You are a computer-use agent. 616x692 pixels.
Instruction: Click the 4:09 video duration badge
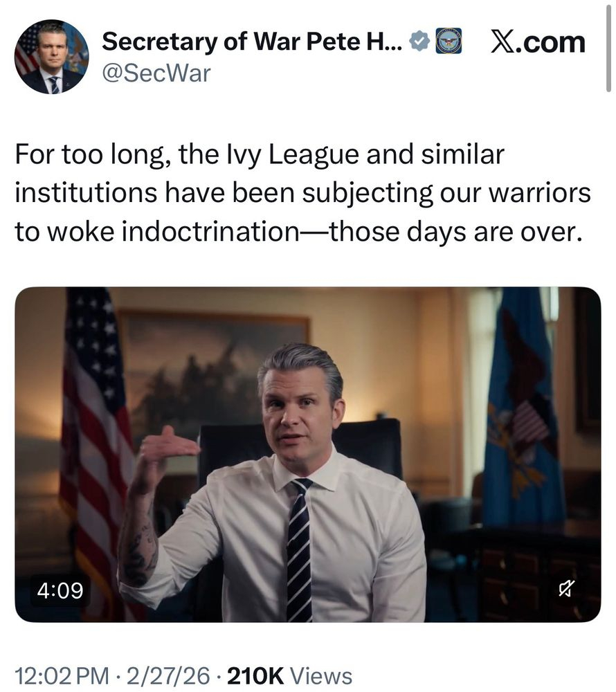[59, 590]
